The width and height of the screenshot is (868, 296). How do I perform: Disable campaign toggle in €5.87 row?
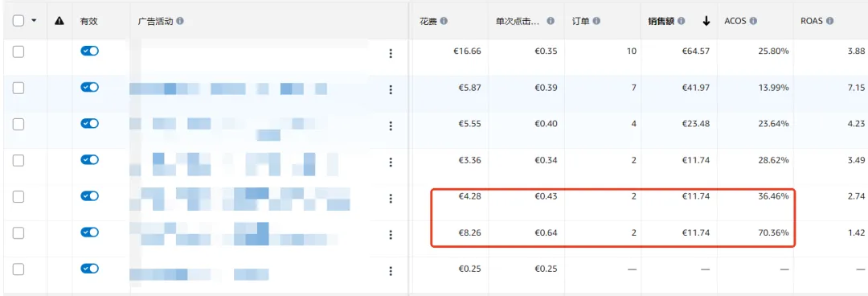pos(90,87)
